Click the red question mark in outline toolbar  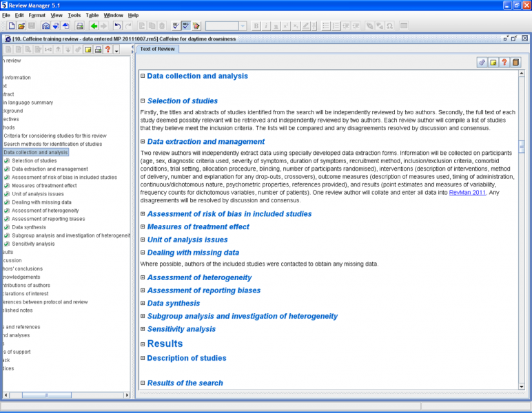click(108, 50)
